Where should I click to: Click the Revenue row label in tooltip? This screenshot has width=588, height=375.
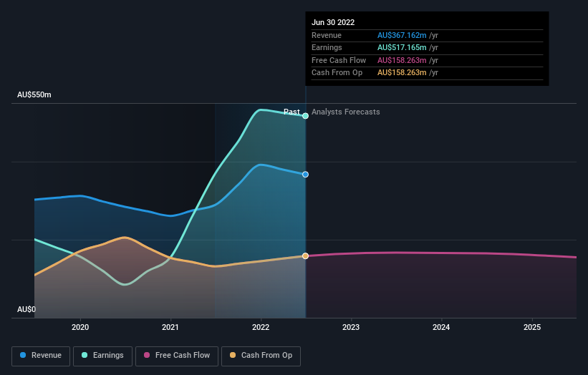[327, 35]
